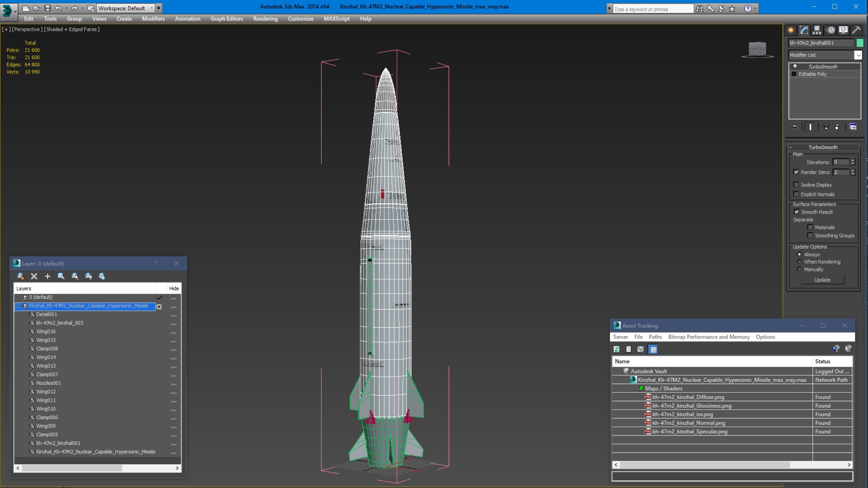The image size is (868, 488).
Task: Open Paths menu in Asset Tracking
Action: coord(655,337)
